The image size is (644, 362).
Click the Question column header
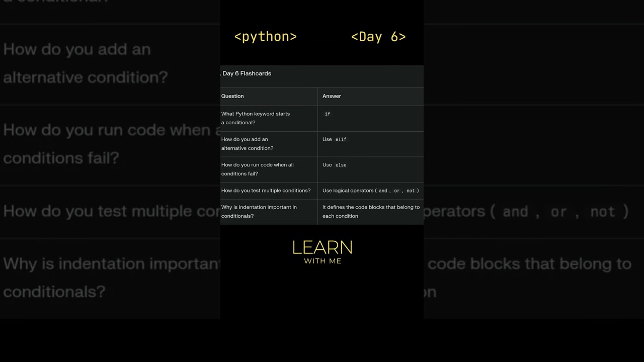232,96
